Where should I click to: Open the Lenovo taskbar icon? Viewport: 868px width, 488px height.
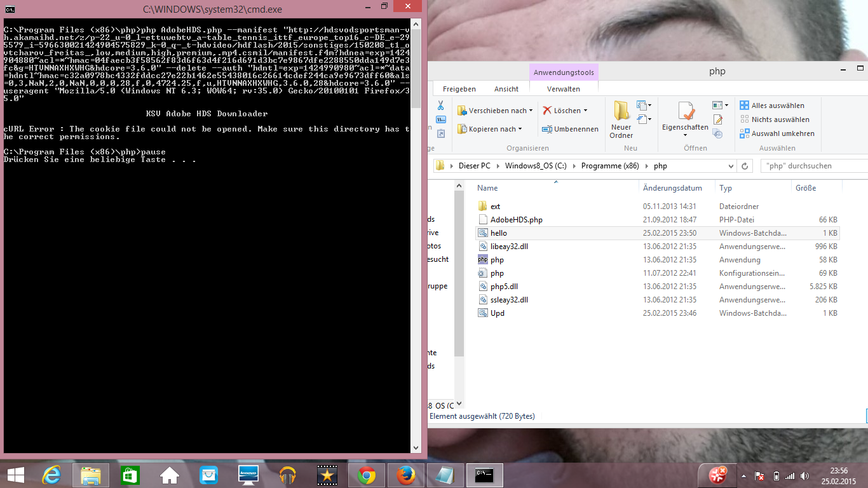click(x=248, y=475)
